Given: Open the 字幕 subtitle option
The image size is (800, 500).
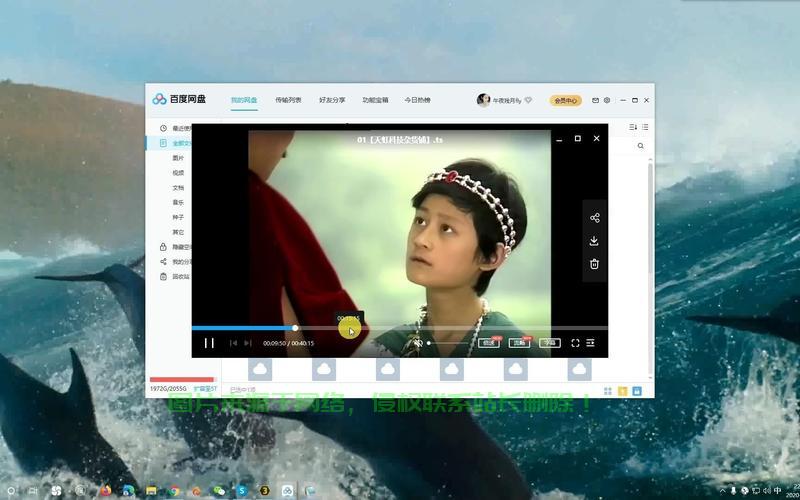Looking at the screenshot, I should [549, 343].
